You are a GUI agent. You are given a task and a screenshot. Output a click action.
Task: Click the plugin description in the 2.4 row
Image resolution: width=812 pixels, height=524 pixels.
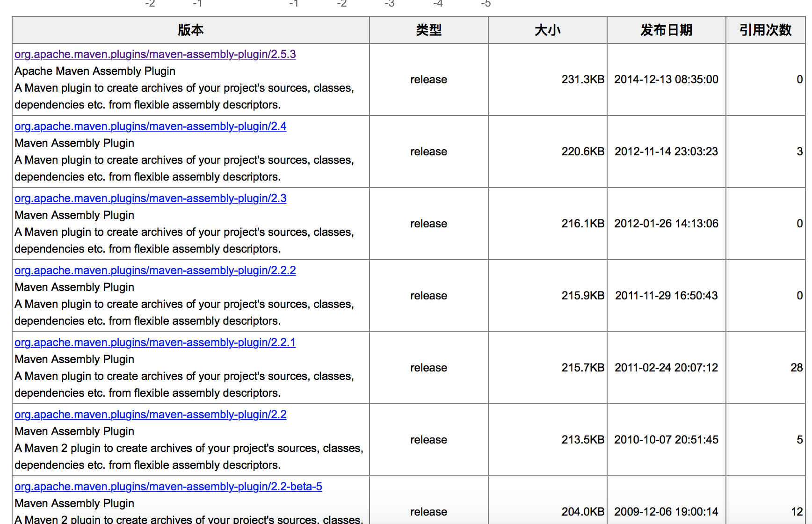pos(184,168)
